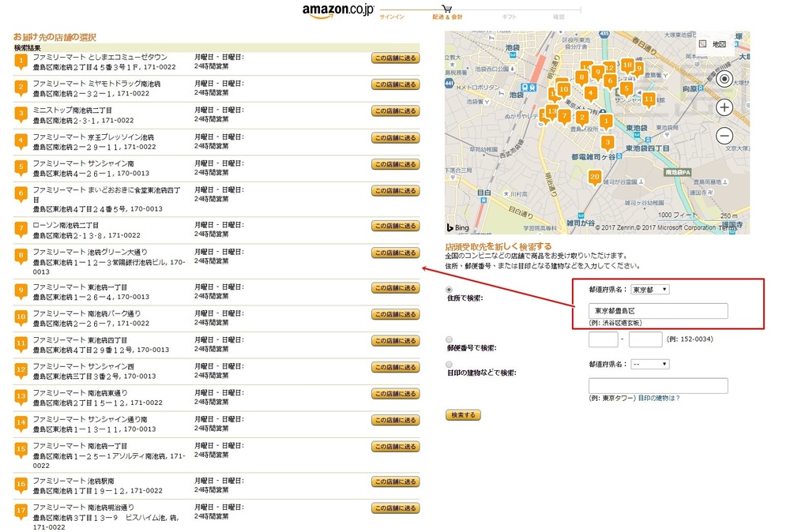
Task: Select map pin number 20
Action: tap(594, 178)
